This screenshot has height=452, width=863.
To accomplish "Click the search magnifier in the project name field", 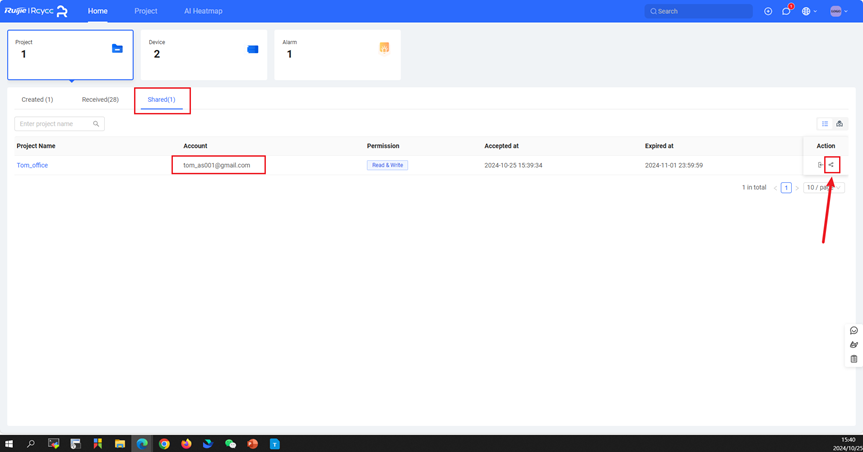I will [x=96, y=124].
